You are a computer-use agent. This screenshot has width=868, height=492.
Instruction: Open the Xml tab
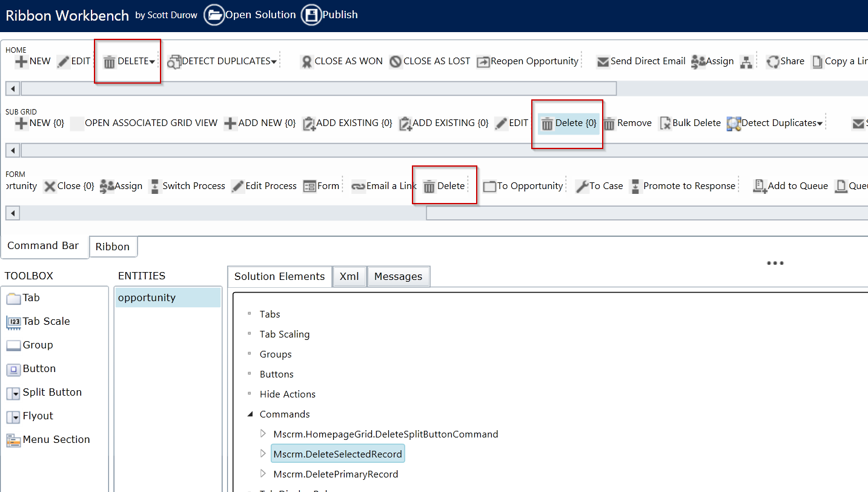click(x=350, y=276)
